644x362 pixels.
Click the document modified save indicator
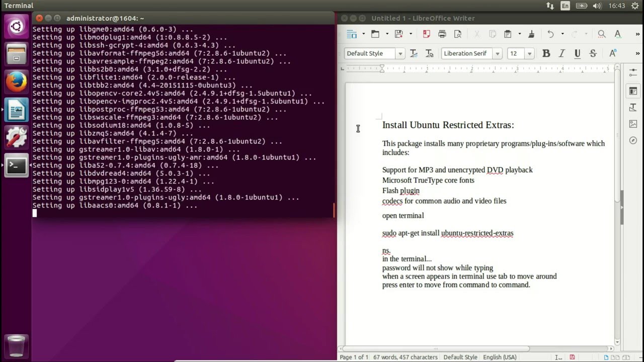573,357
